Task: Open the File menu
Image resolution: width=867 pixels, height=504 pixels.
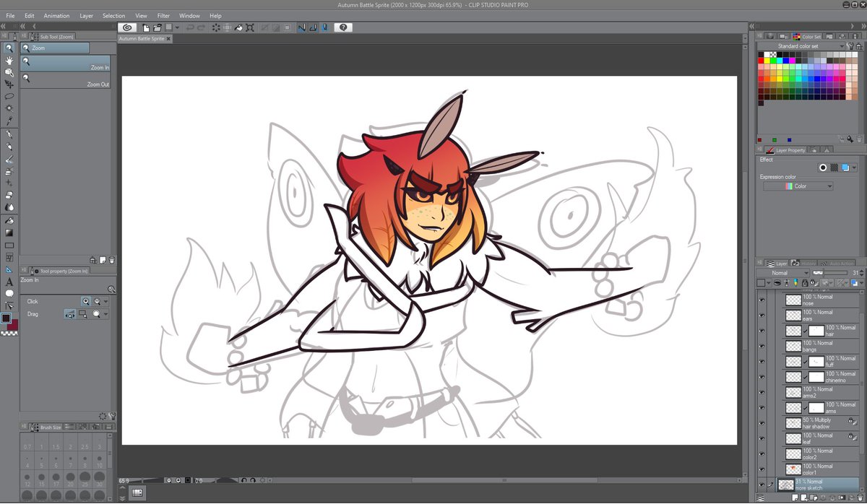Action: click(10, 15)
